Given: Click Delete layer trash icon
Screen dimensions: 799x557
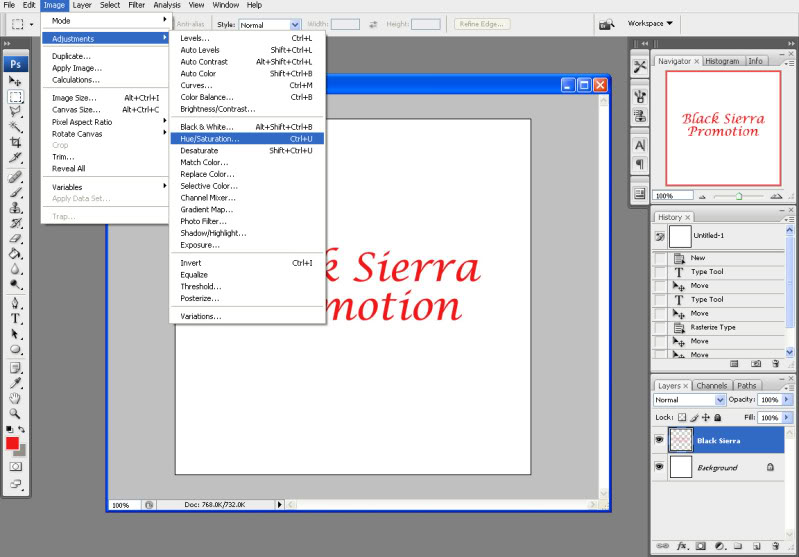Looking at the screenshot, I should point(775,546).
